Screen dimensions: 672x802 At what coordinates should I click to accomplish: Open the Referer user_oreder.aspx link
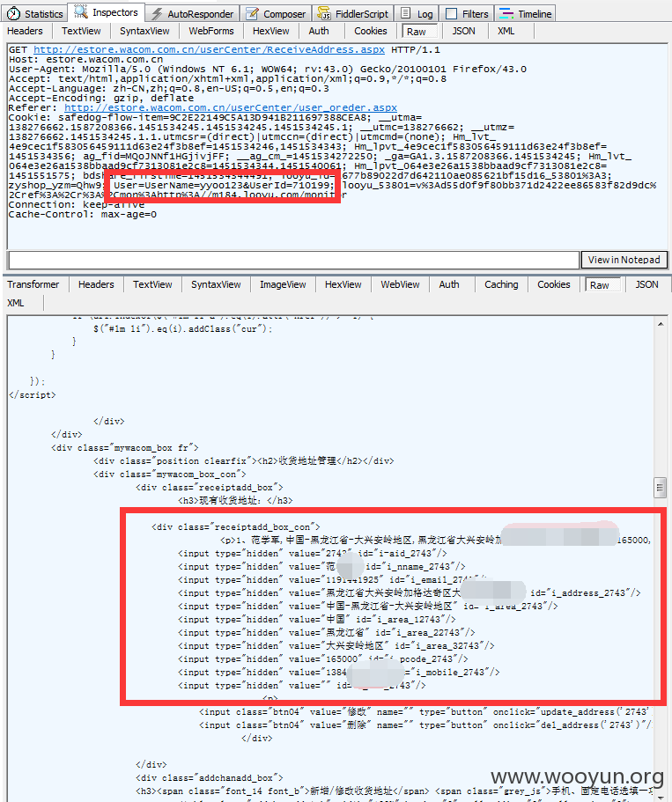tap(231, 108)
